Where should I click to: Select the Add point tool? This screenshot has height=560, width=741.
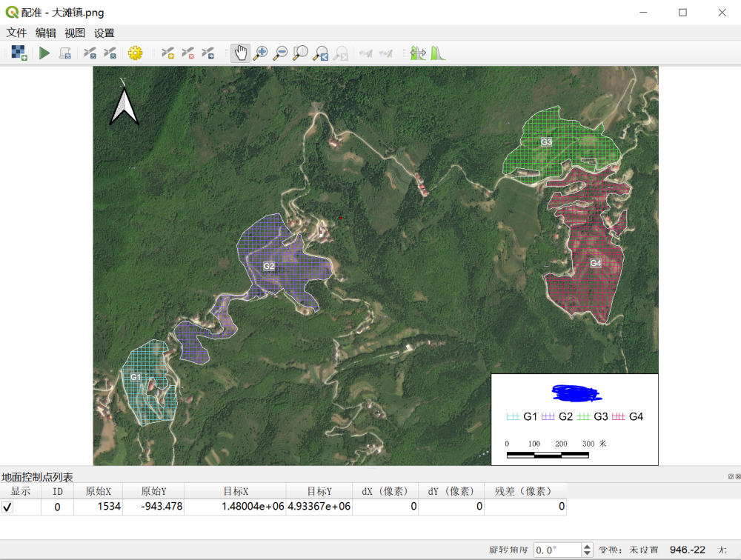[167, 53]
